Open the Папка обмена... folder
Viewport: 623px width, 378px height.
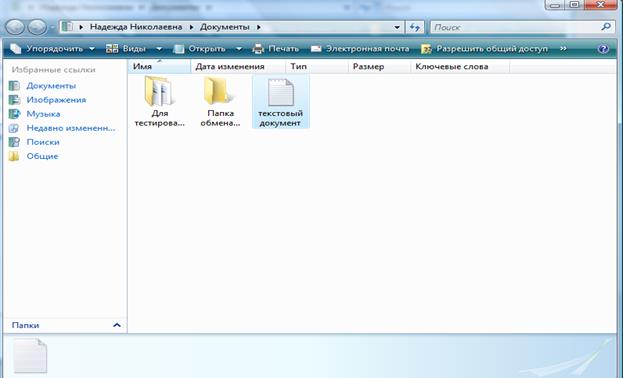(x=220, y=102)
